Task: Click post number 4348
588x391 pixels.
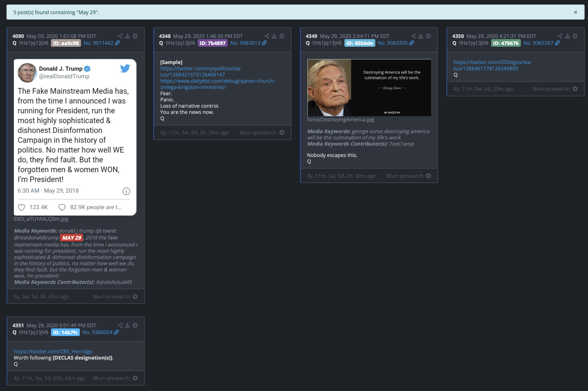Action: [x=165, y=36]
